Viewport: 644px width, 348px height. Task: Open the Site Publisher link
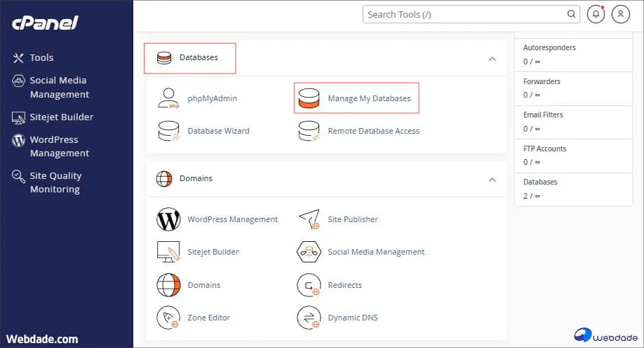pyautogui.click(x=353, y=219)
